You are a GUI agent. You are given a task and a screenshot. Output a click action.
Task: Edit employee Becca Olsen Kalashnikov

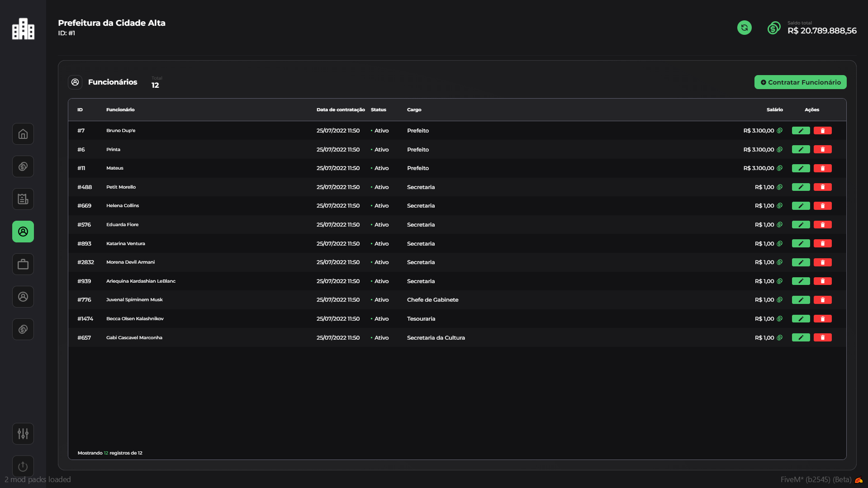tap(801, 319)
